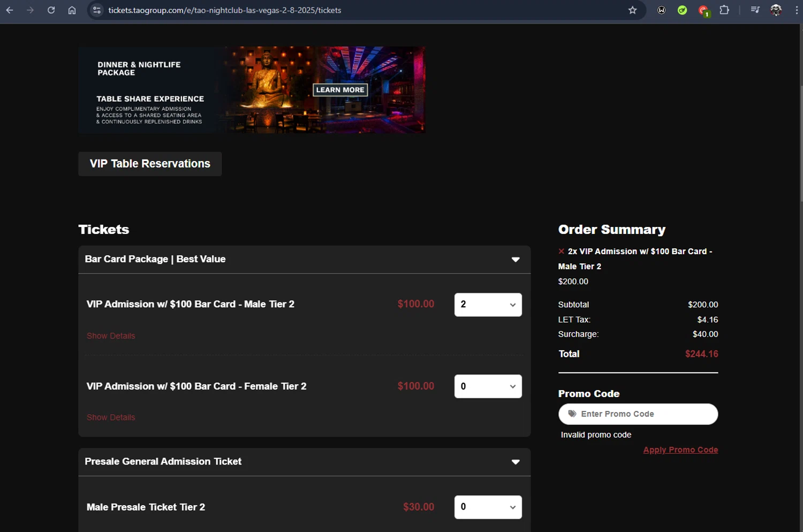The image size is (803, 532).
Task: Click Apply Promo Code link
Action: click(x=680, y=450)
